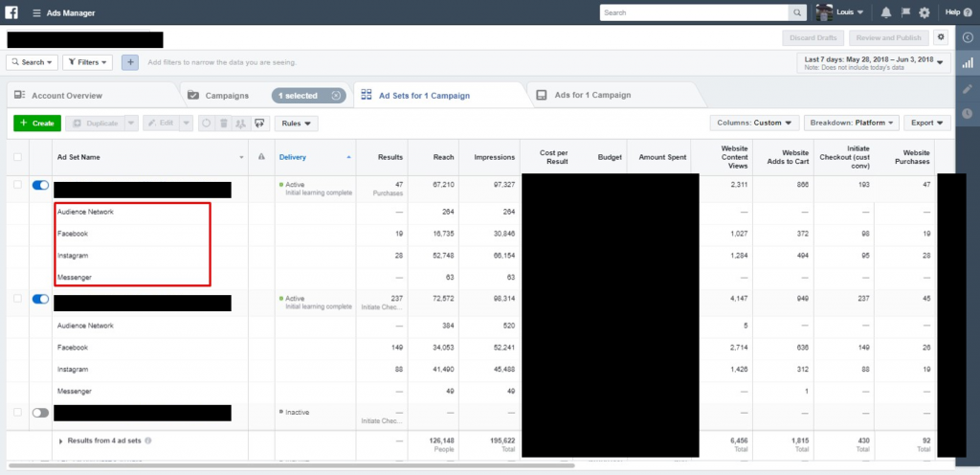Click the refresh circle toolbar icon
The image size is (980, 475).
pyautogui.click(x=207, y=124)
